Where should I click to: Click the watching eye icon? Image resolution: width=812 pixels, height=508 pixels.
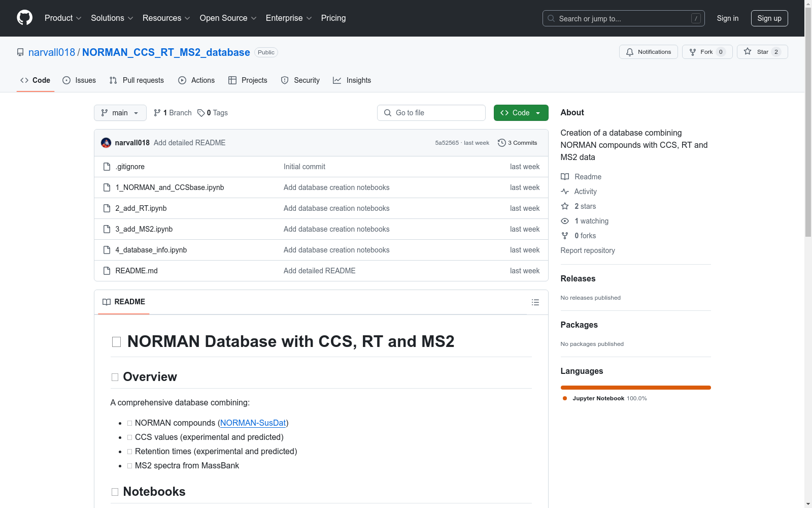tap(565, 221)
